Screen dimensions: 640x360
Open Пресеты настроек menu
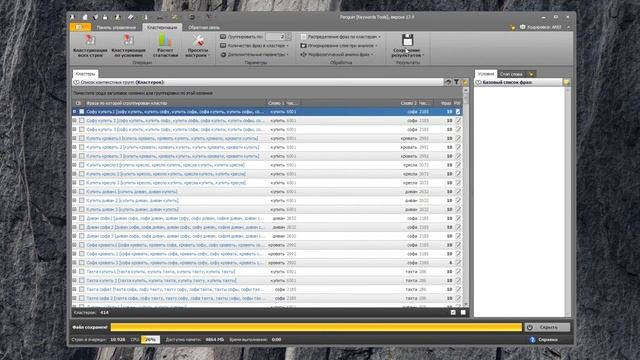tap(198, 45)
